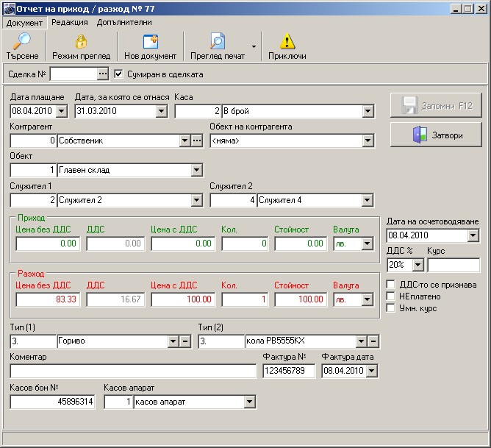Click the window title bar icon
The image size is (491, 448).
click(10, 8)
